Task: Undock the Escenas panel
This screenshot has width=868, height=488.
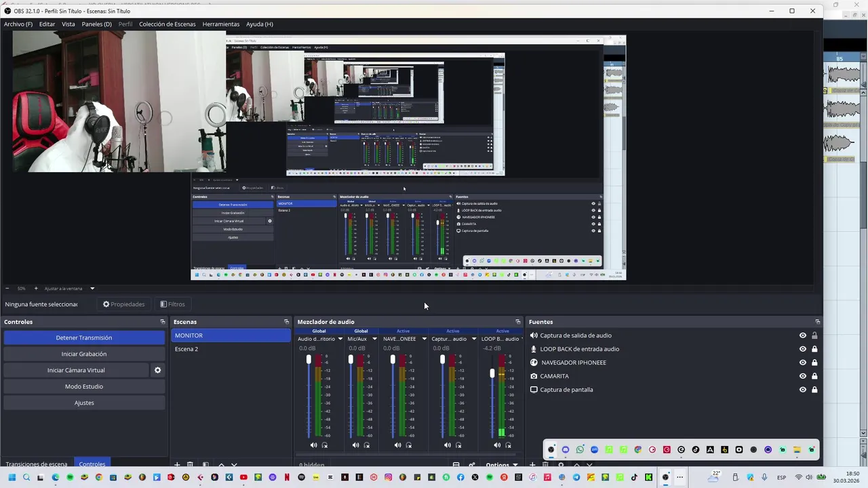Action: click(286, 322)
